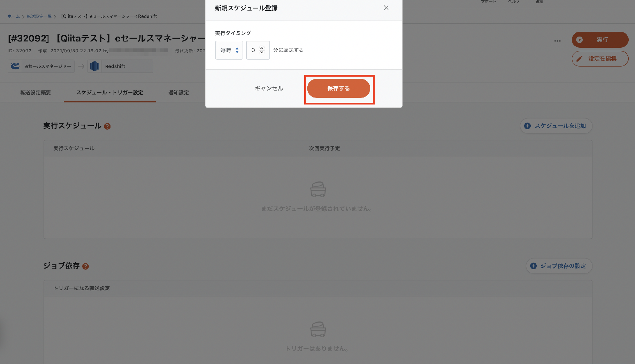Click the 実行タイミング label

point(233,33)
